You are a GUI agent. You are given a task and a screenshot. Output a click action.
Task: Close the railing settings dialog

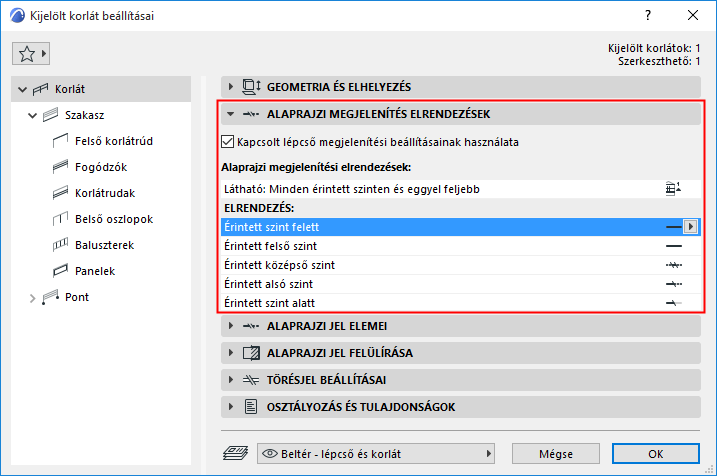tap(693, 15)
